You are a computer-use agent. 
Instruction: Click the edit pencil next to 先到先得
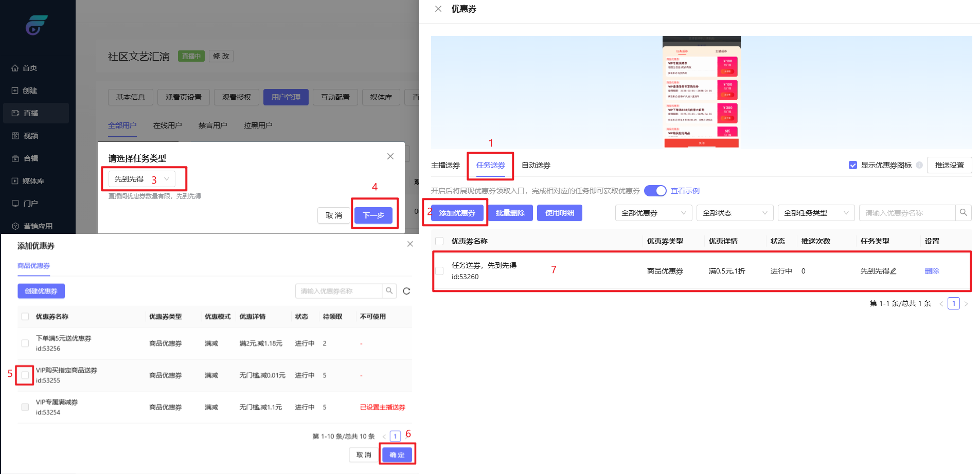coord(893,271)
